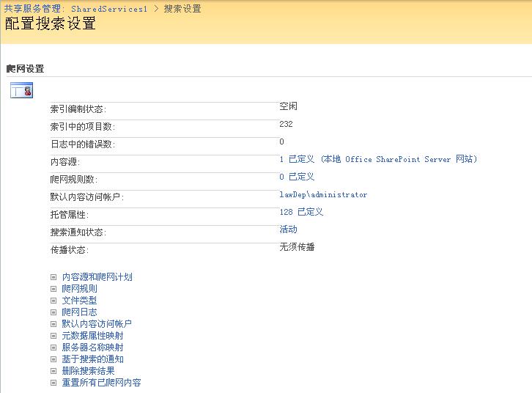The height and width of the screenshot is (393, 532).
Task: Open 搜索设置 breadcrumb link
Action: [x=182, y=9]
